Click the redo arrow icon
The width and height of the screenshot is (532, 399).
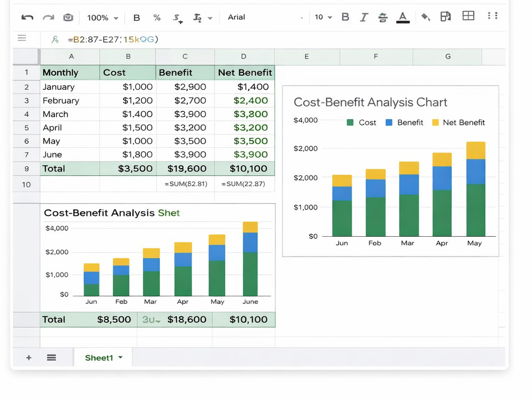pyautogui.click(x=48, y=18)
